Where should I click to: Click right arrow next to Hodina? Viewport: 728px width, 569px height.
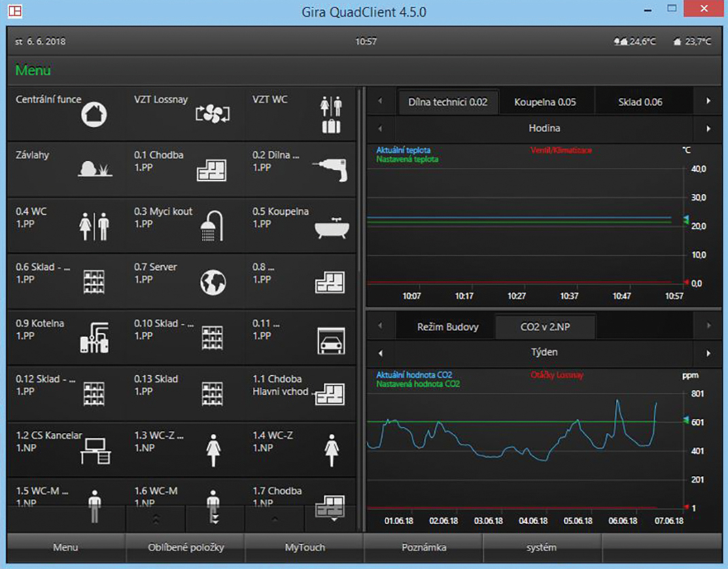tap(708, 128)
